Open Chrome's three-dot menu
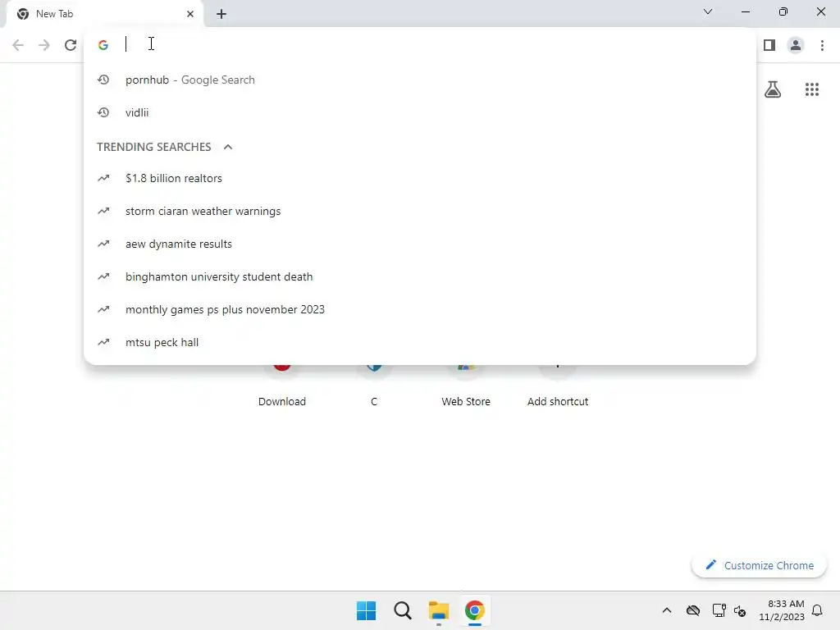This screenshot has width=840, height=630. tap(822, 45)
